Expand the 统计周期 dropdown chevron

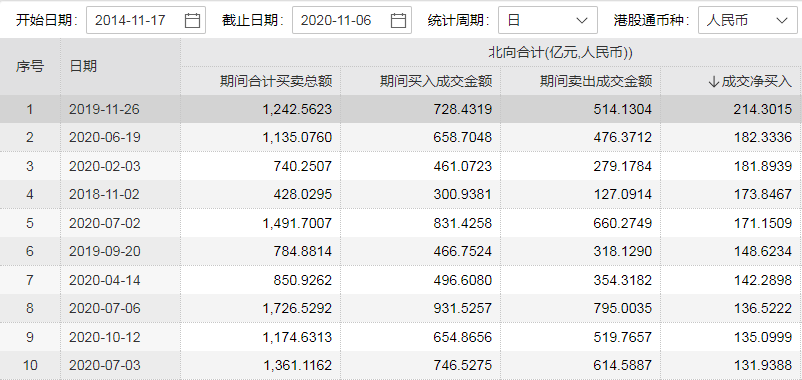coord(582,20)
